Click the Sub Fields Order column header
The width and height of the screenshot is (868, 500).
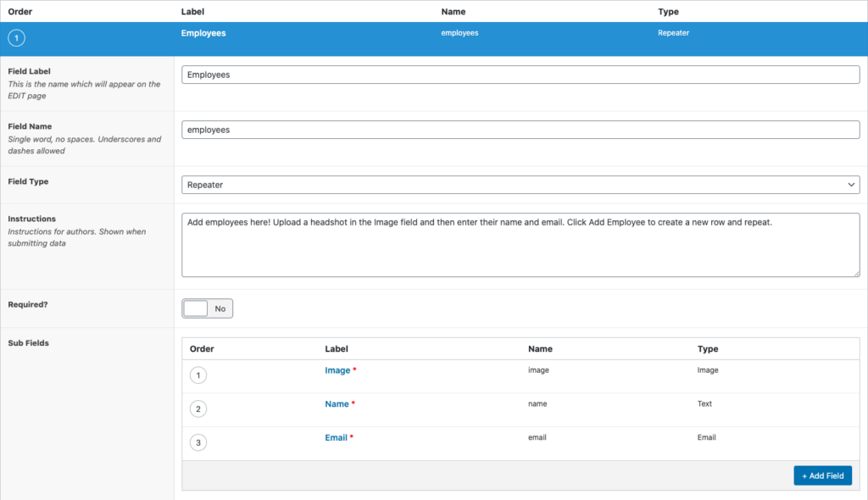click(202, 349)
